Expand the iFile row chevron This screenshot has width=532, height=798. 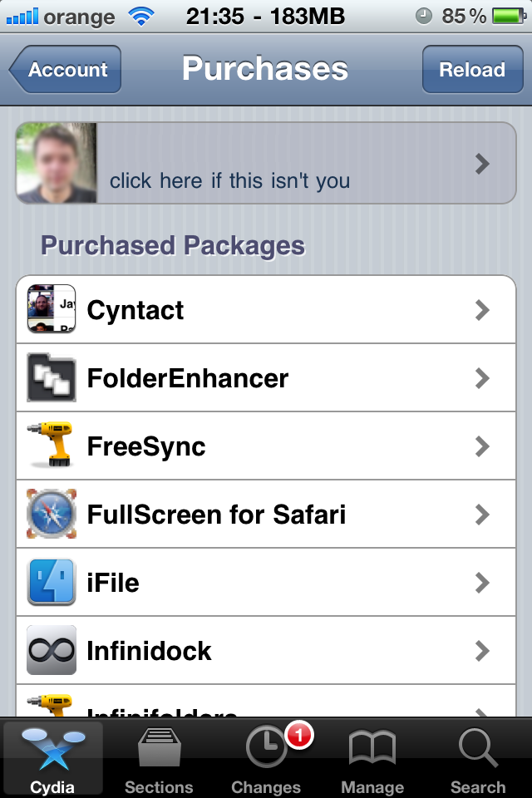[x=482, y=583]
